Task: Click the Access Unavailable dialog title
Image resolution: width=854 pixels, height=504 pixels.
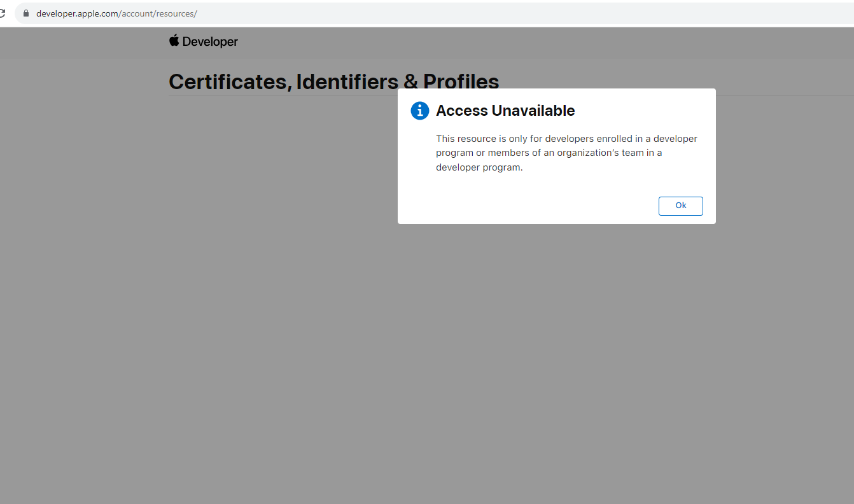Action: [x=505, y=111]
